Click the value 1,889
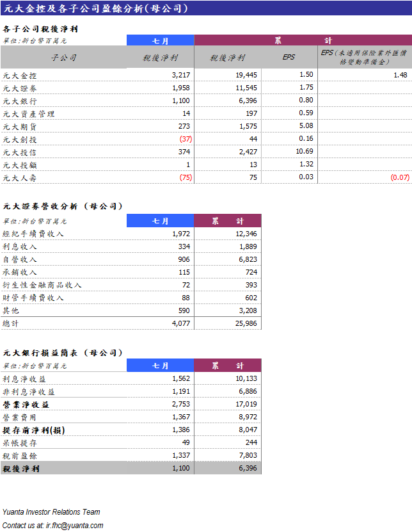Image resolution: width=412 pixels, height=532 pixels. [248, 246]
